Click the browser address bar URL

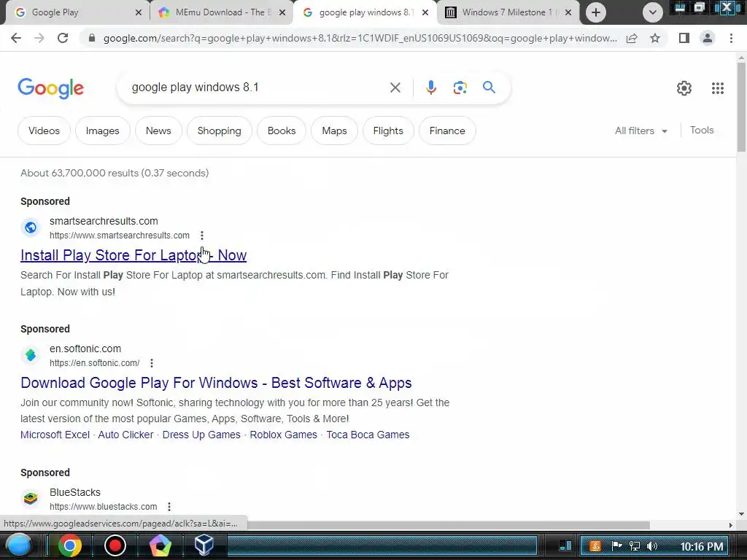tap(360, 38)
